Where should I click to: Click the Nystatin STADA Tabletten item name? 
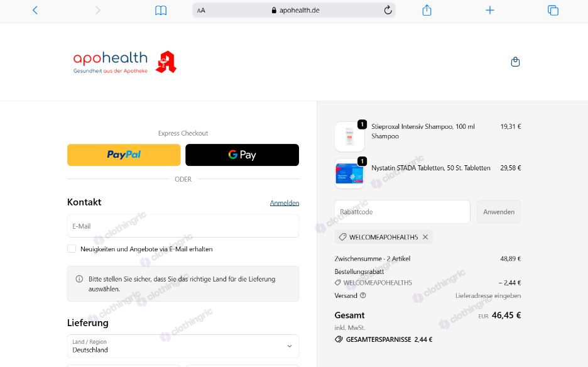tap(431, 168)
